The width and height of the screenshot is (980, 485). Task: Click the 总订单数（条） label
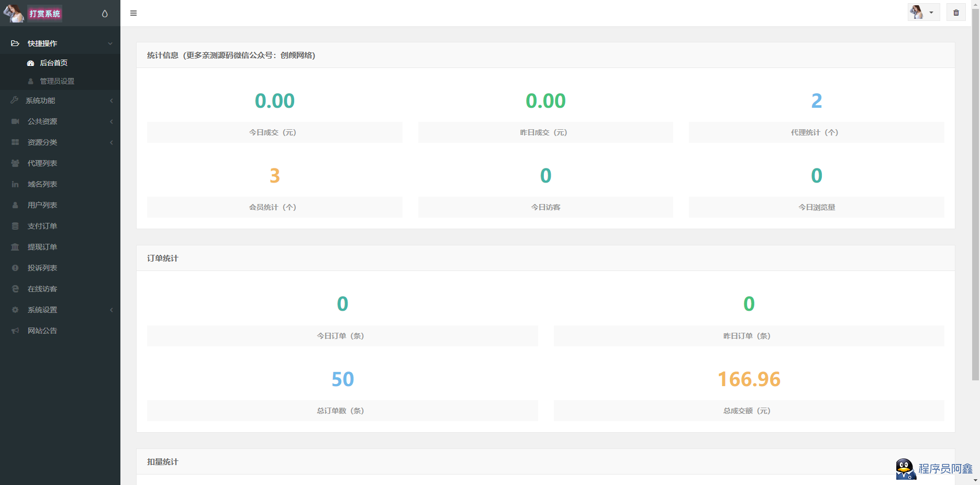(340, 411)
